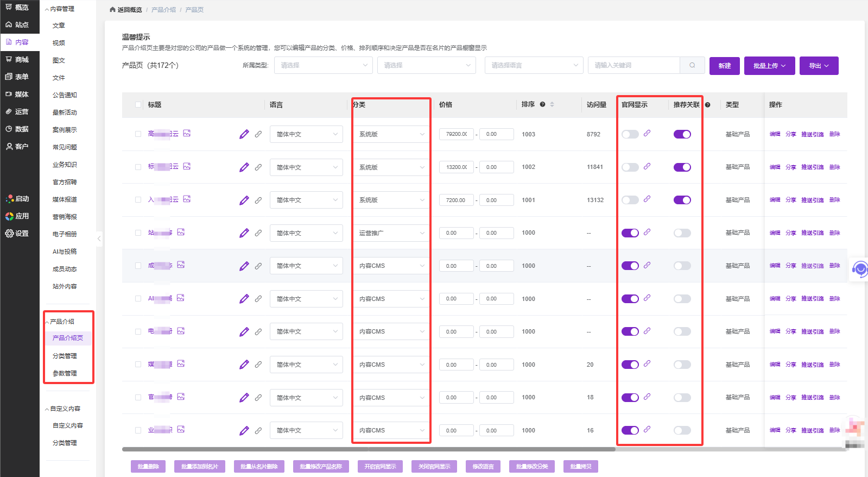Go to the 商城 section in sidebar

pos(20,59)
